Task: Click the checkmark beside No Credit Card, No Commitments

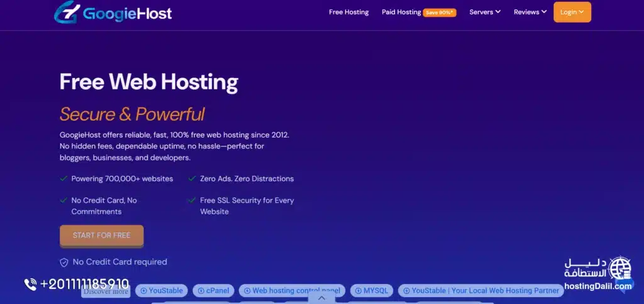Action: 64,200
